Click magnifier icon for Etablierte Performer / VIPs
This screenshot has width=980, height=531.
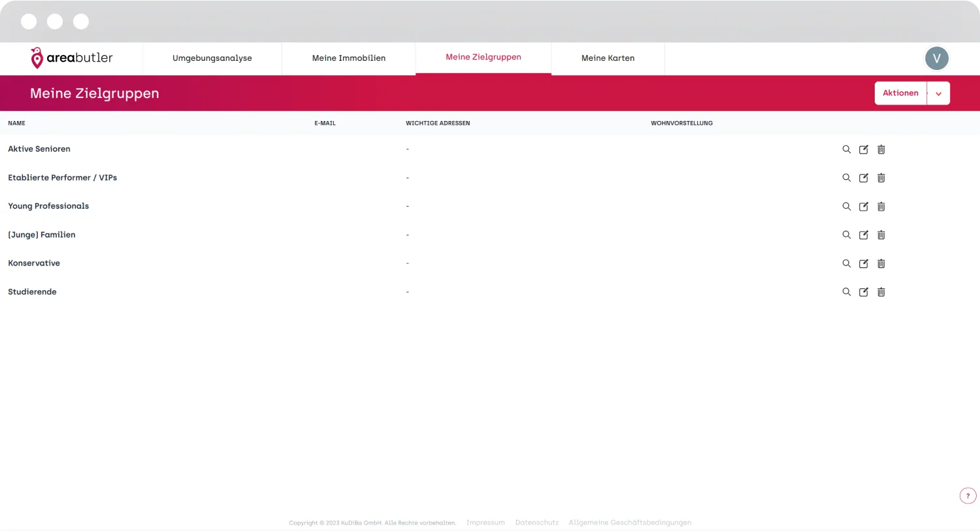pos(847,178)
